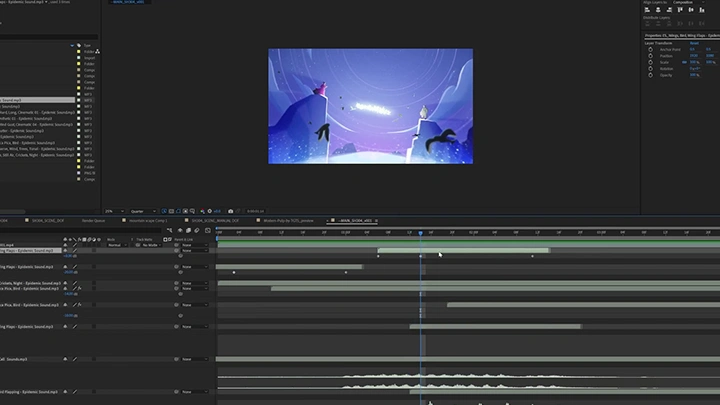
Task: Select Still Air, Crickets, Night project item
Action: 37,155
